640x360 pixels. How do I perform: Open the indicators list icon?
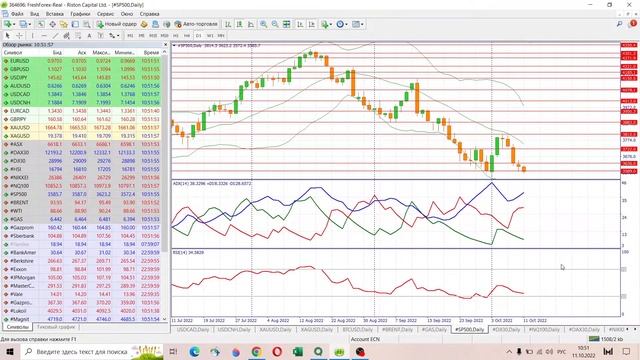(325, 24)
